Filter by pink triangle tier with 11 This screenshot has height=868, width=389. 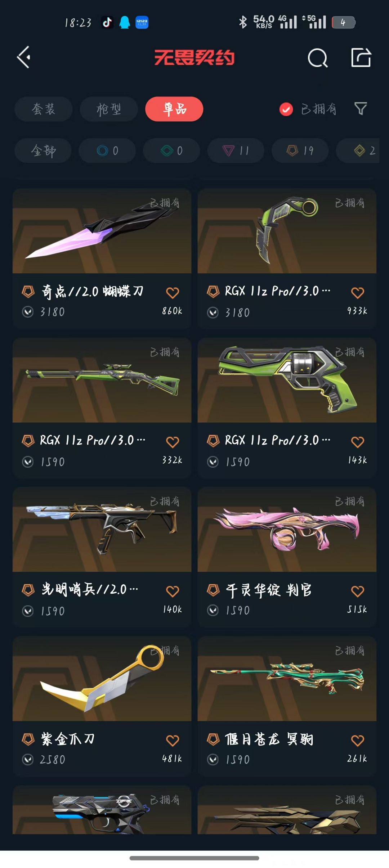[236, 150]
